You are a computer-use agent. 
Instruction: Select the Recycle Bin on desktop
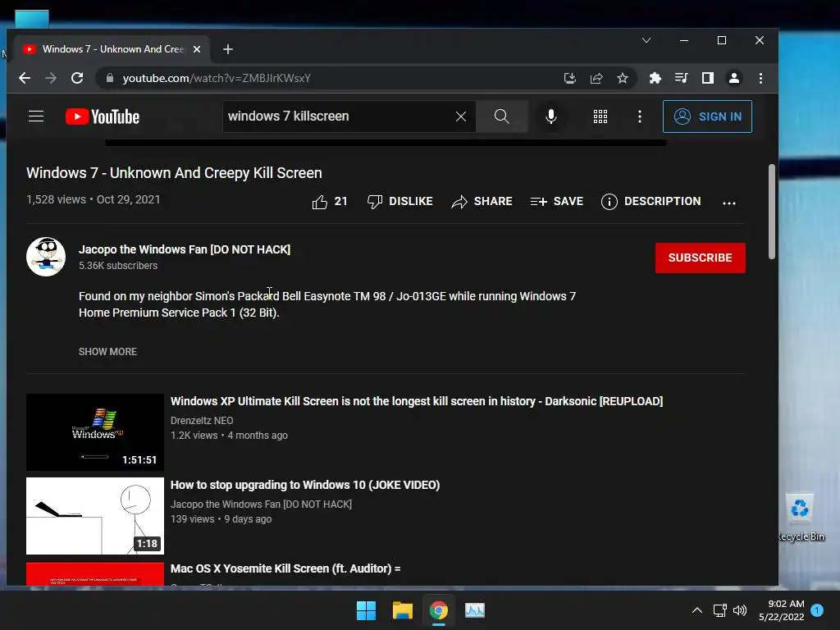pos(801,518)
